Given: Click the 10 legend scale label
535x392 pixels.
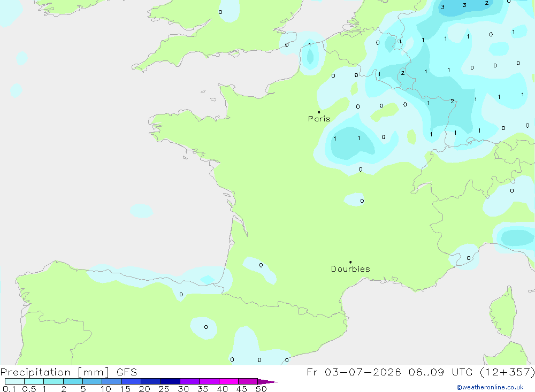Looking at the screenshot, I should click(x=106, y=389).
